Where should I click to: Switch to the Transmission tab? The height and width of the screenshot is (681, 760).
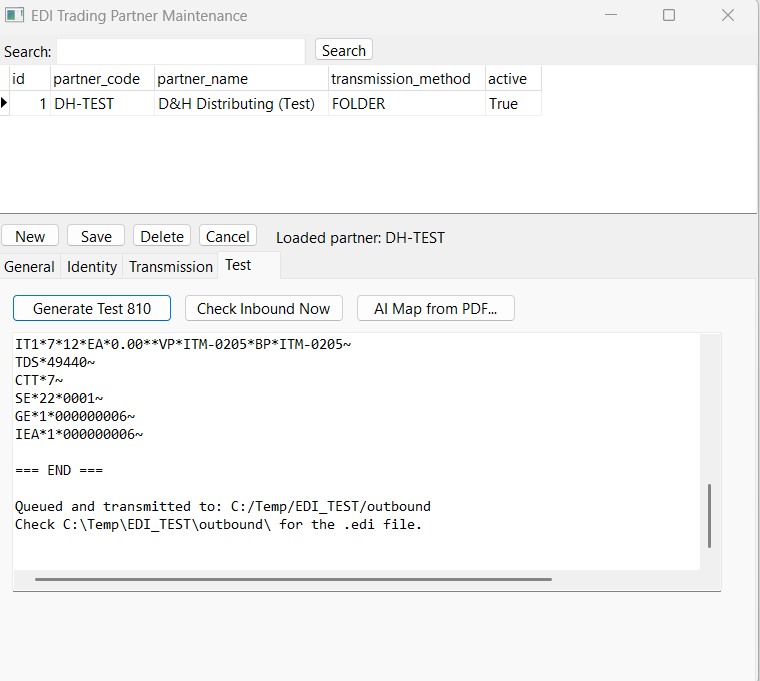click(171, 266)
